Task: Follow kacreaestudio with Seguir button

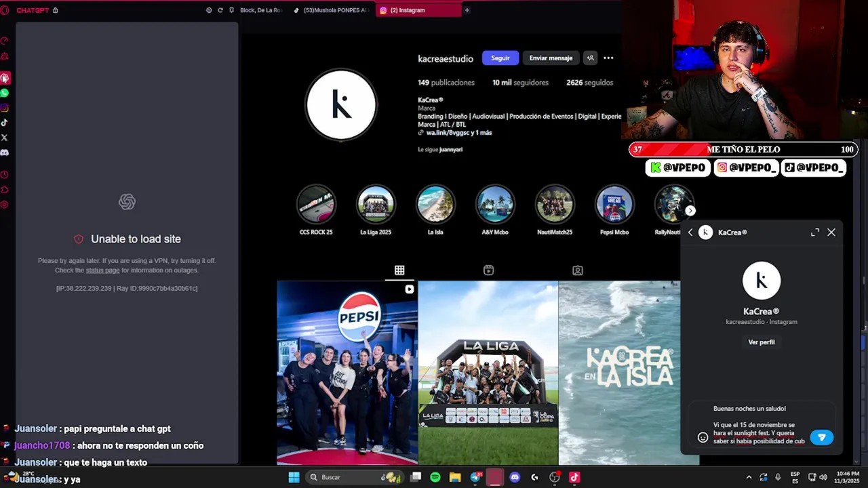Action: [x=500, y=58]
